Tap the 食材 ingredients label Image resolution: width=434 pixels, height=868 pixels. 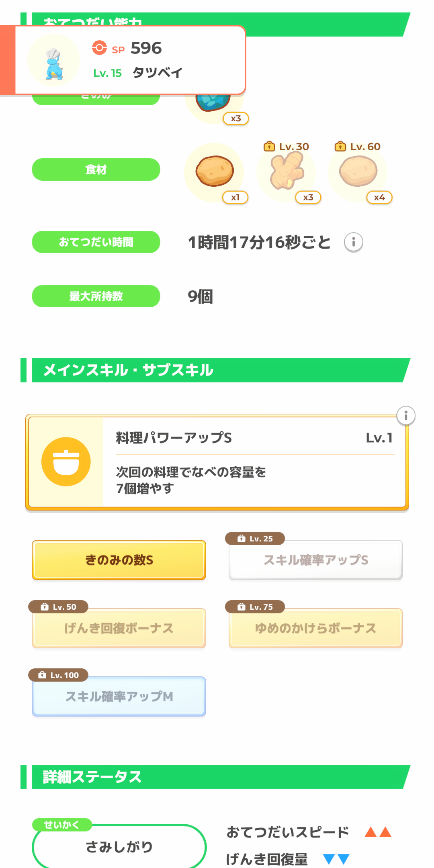(x=96, y=170)
